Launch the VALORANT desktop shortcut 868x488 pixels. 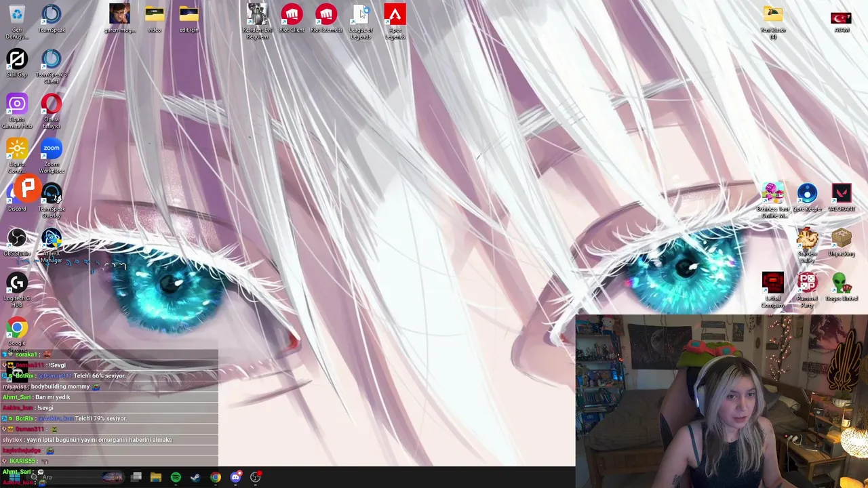pos(842,198)
